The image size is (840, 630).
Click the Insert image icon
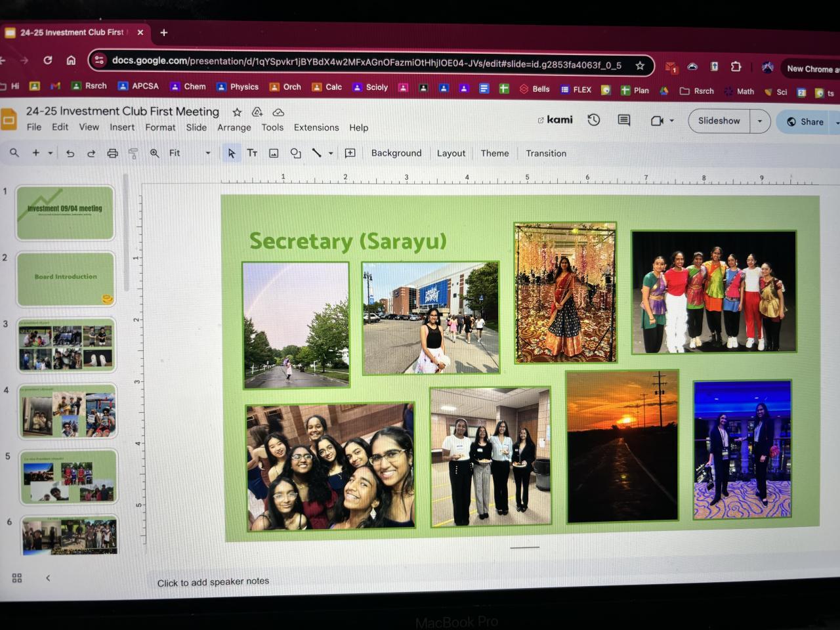[x=274, y=153]
